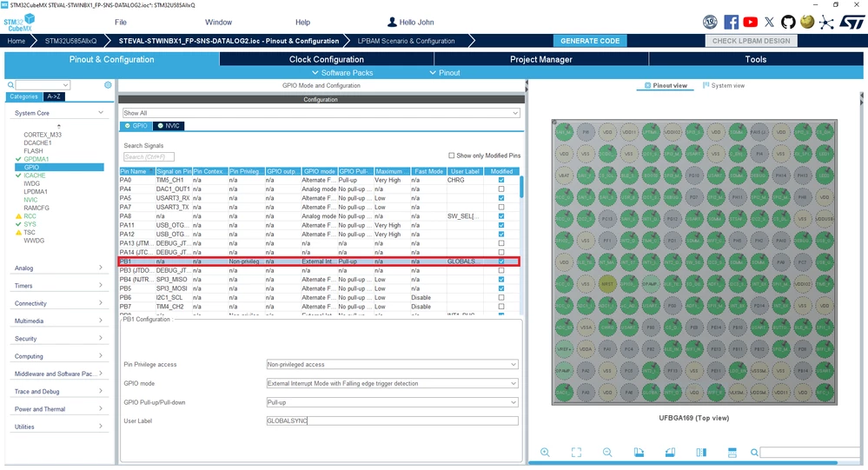
Task: Click the User Label input field
Action: click(392, 420)
